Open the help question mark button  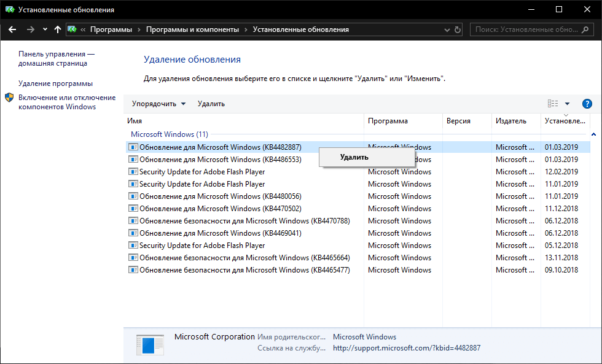tap(587, 104)
